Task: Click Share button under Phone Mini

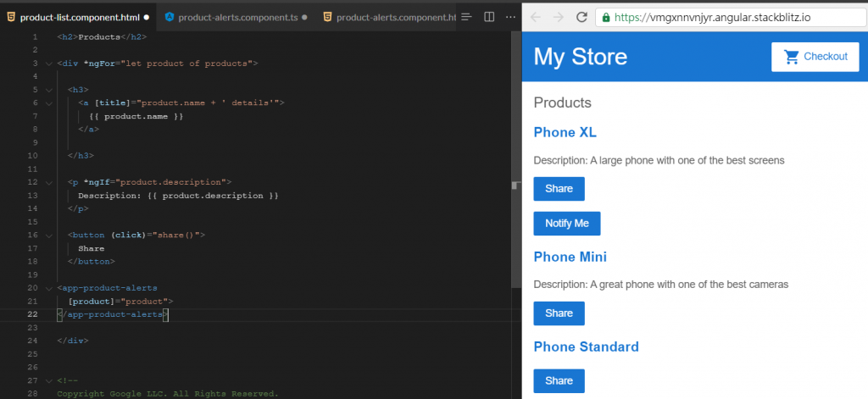Action: click(x=559, y=313)
